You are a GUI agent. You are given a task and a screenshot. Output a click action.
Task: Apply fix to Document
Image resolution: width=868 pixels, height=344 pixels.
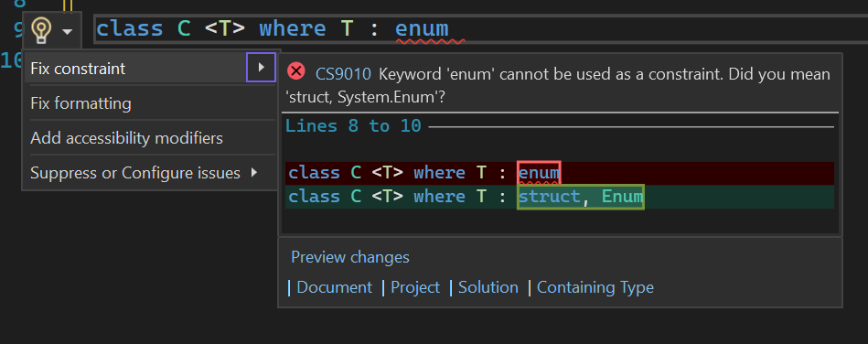pyautogui.click(x=335, y=287)
